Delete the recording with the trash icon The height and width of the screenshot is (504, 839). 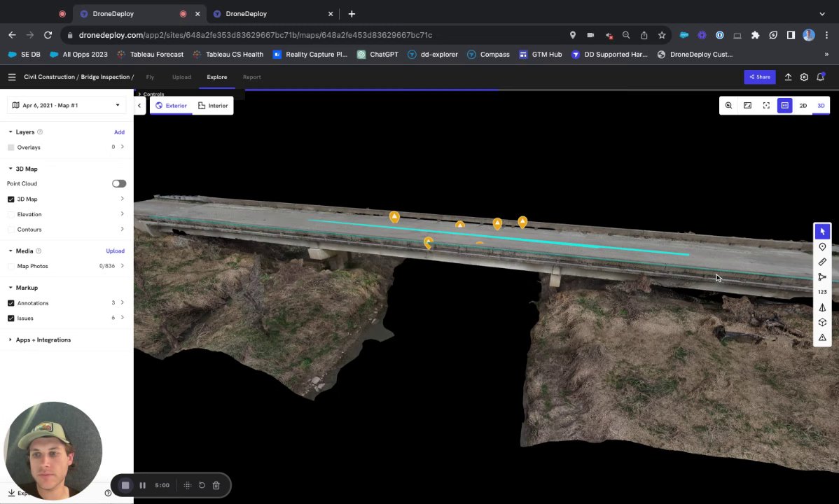point(216,485)
